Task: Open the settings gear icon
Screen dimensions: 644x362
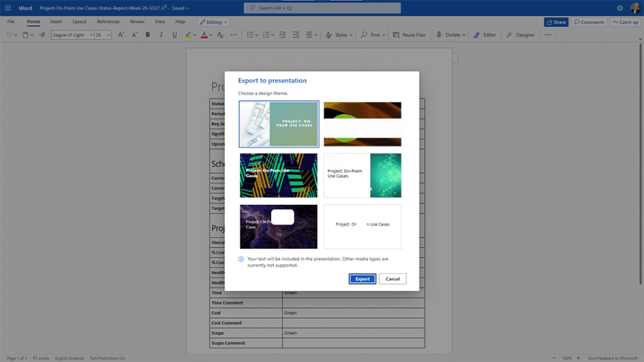Action: (x=619, y=8)
